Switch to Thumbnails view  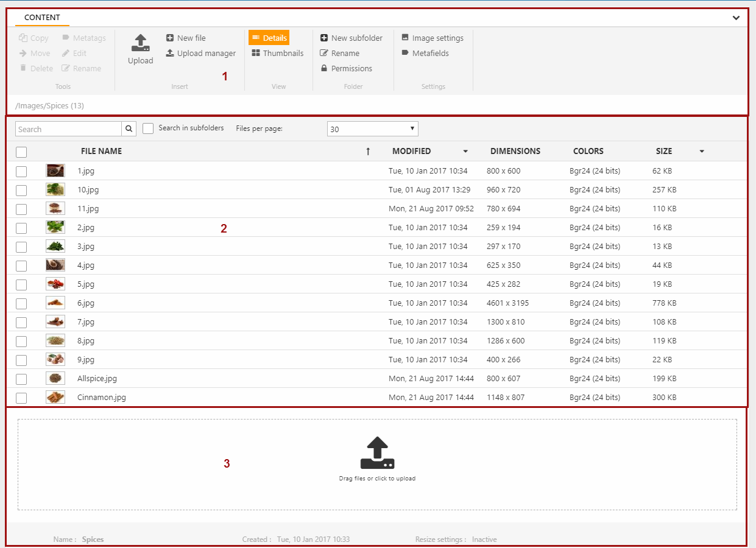(x=277, y=54)
